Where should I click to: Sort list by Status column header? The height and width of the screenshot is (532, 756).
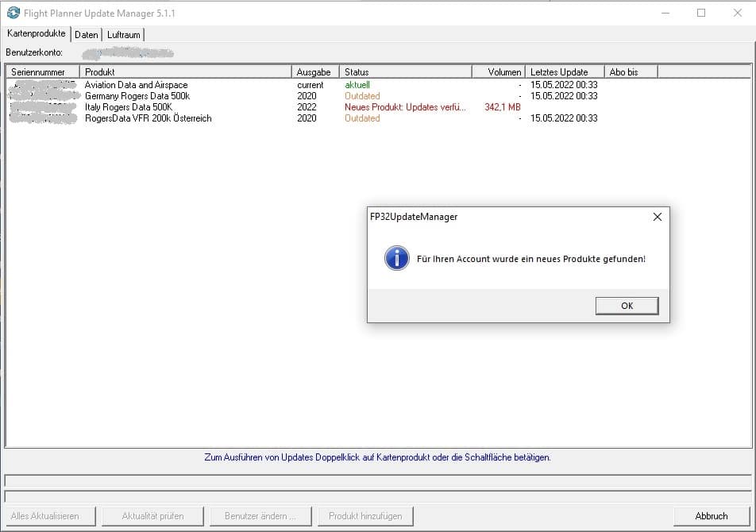click(405, 72)
